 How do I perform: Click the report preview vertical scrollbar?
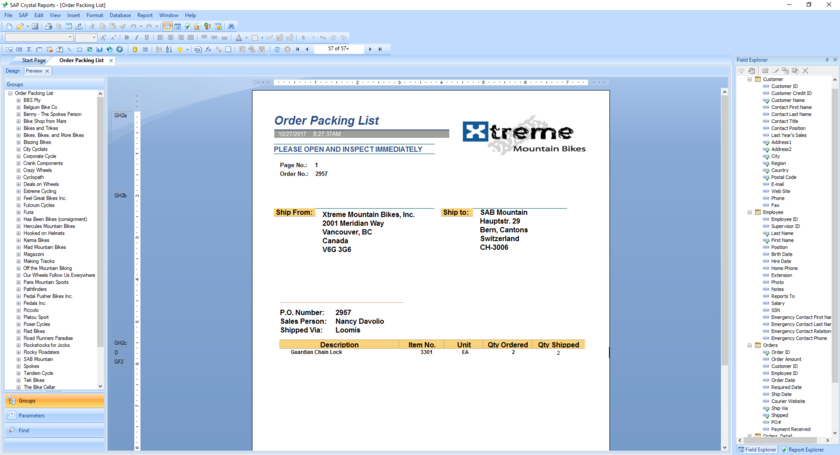(x=724, y=268)
